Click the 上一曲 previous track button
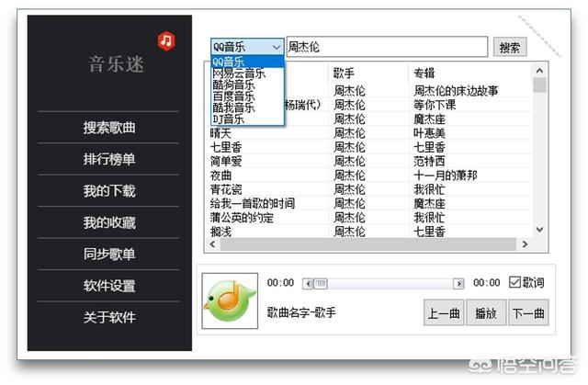Image resolution: width=588 pixels, height=385 pixels. click(x=444, y=312)
